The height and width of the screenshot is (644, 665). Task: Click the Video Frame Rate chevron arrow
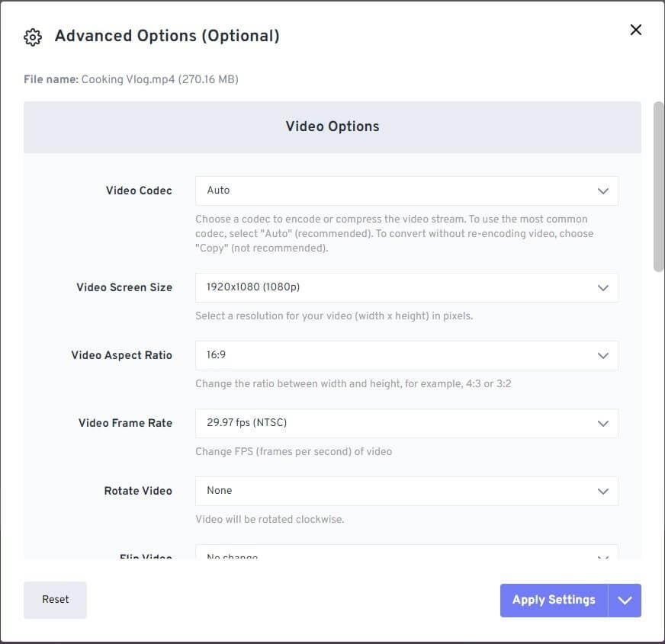[x=603, y=424]
